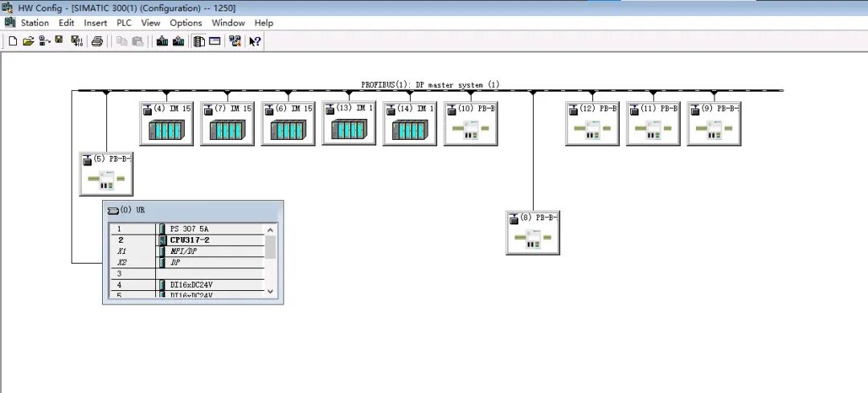Click the rack list scrollbar thumb
Image resolution: width=868 pixels, height=393 pixels.
pyautogui.click(x=271, y=247)
